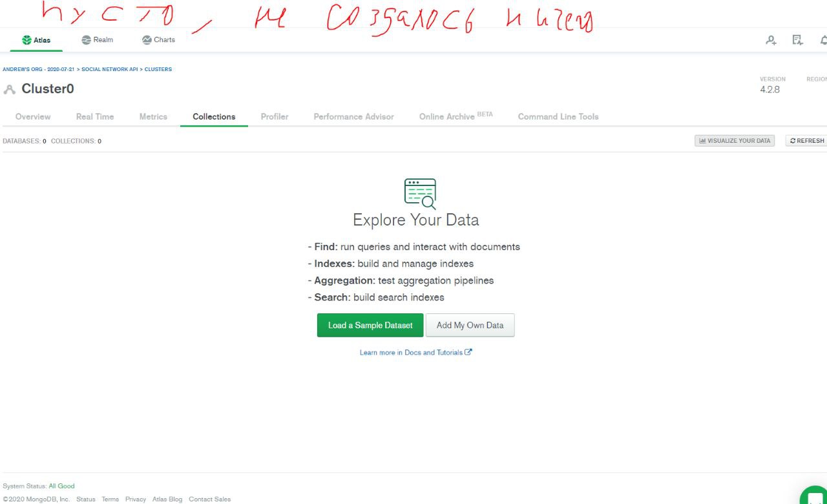
Task: Open the Charts product icon
Action: coord(147,40)
